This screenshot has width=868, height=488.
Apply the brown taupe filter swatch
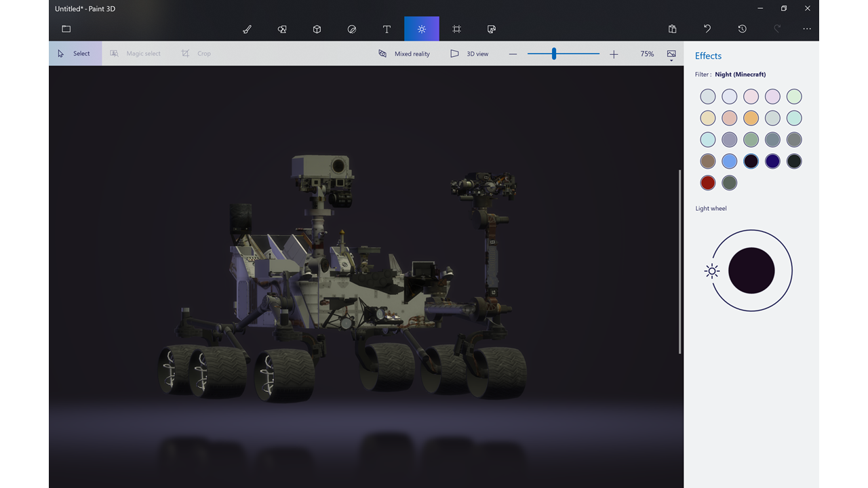tap(708, 161)
